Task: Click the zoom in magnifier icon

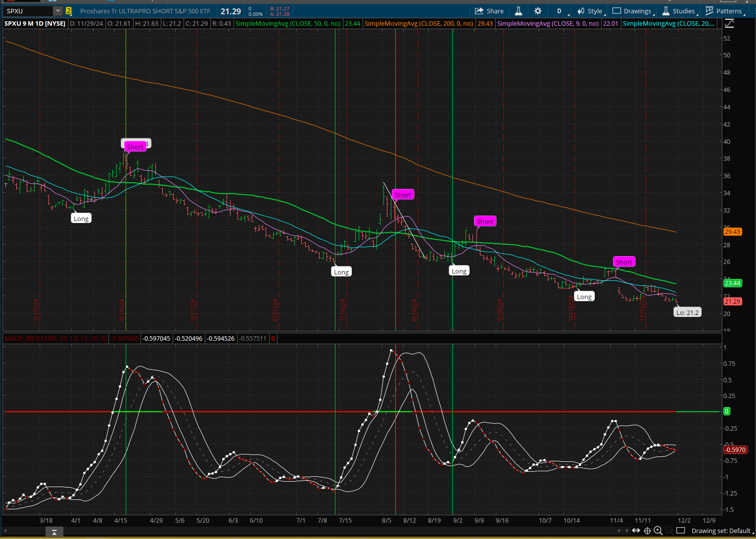Action: (x=658, y=531)
